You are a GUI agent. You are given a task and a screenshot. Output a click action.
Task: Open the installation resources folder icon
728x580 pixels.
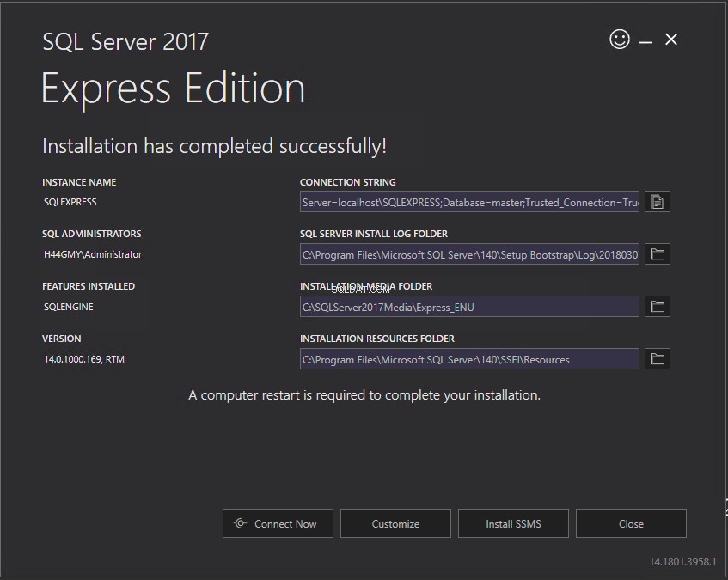click(x=657, y=359)
